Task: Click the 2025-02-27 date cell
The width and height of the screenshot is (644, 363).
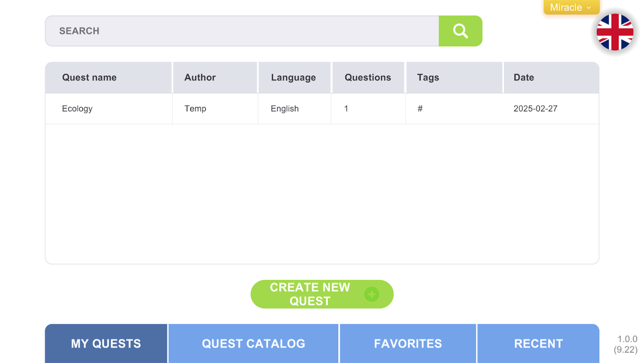Action: click(x=535, y=108)
